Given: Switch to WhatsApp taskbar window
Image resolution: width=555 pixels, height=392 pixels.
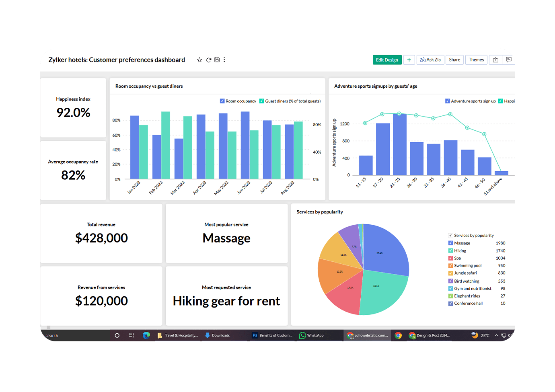Looking at the screenshot, I should click(312, 335).
